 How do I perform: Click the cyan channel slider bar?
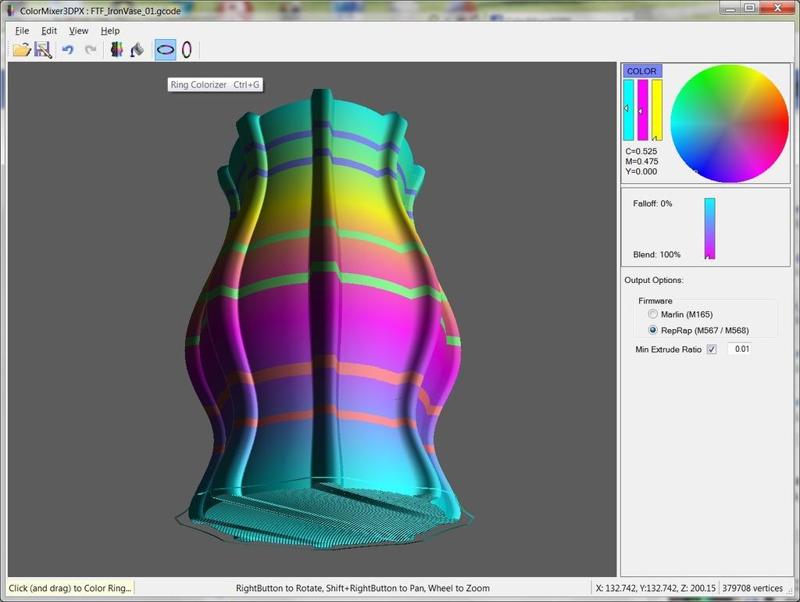[x=629, y=110]
